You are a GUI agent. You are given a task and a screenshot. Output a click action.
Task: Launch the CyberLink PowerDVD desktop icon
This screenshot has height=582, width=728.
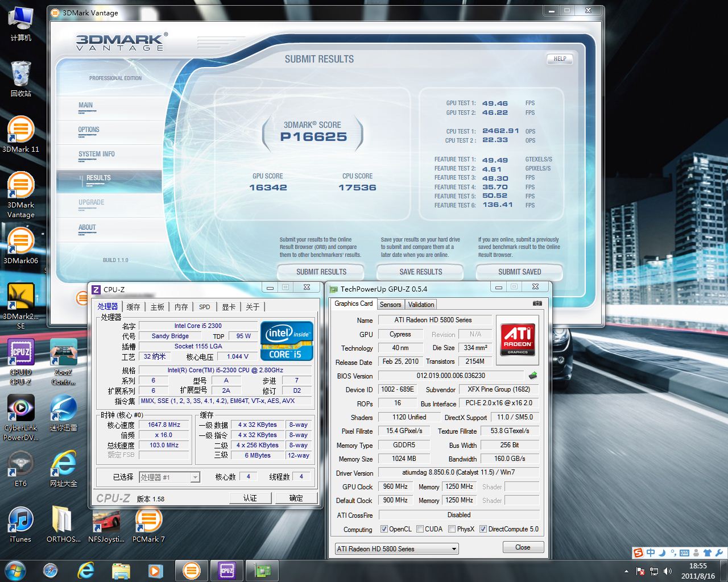20,418
